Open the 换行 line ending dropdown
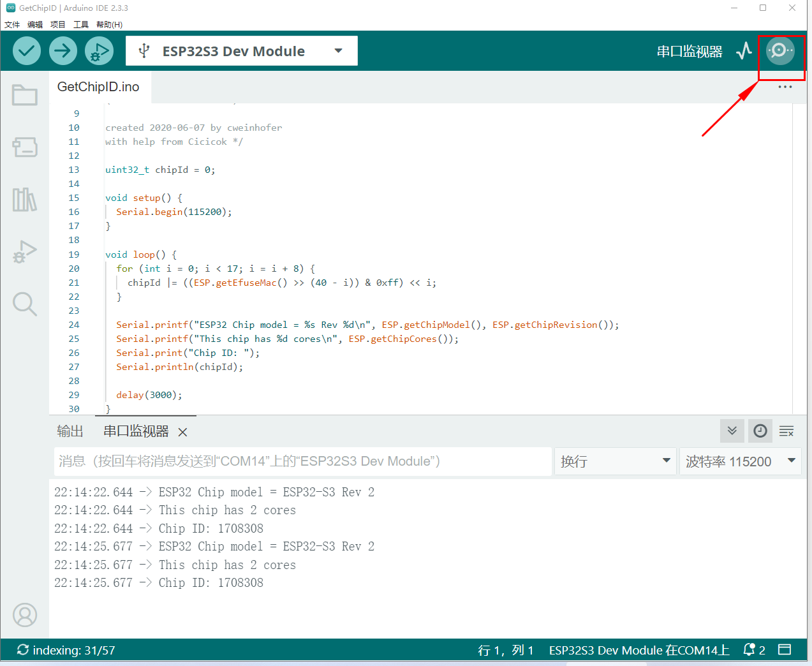This screenshot has width=812, height=666. [615, 461]
